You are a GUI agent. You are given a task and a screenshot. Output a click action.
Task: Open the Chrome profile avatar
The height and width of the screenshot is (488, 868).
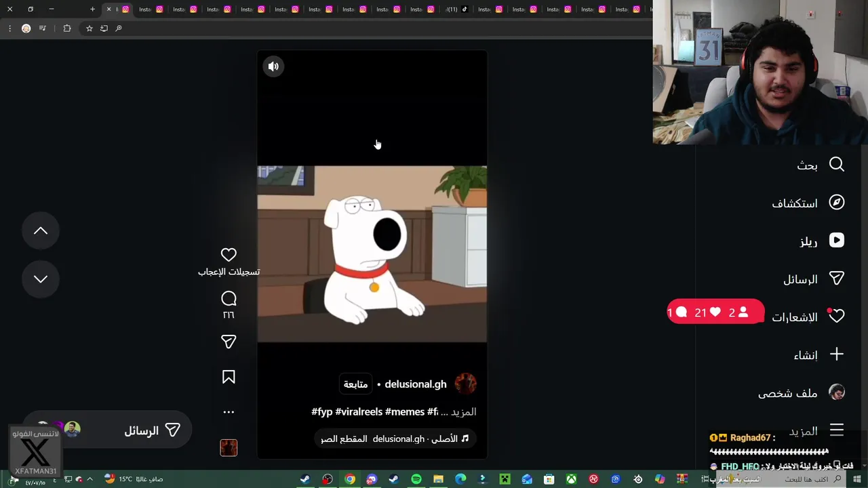(26, 28)
